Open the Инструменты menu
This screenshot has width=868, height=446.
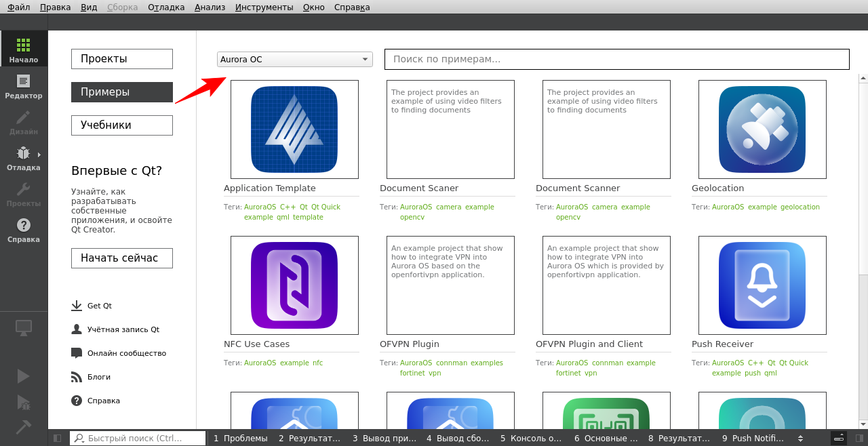pyautogui.click(x=264, y=7)
